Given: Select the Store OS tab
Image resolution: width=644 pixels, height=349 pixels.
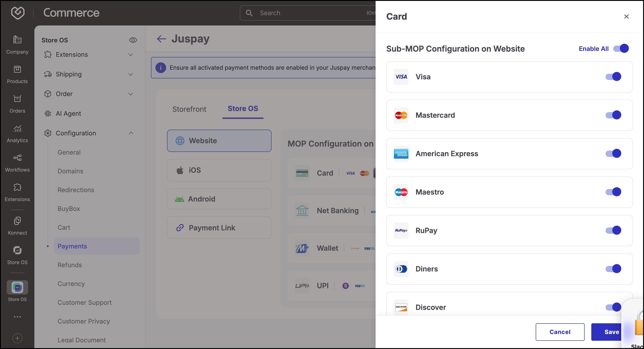Looking at the screenshot, I should point(243,109).
